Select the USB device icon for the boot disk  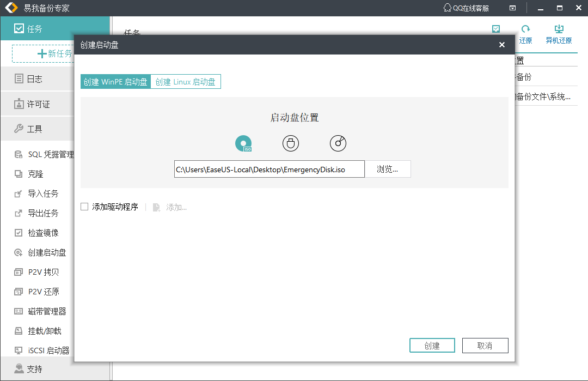click(291, 143)
